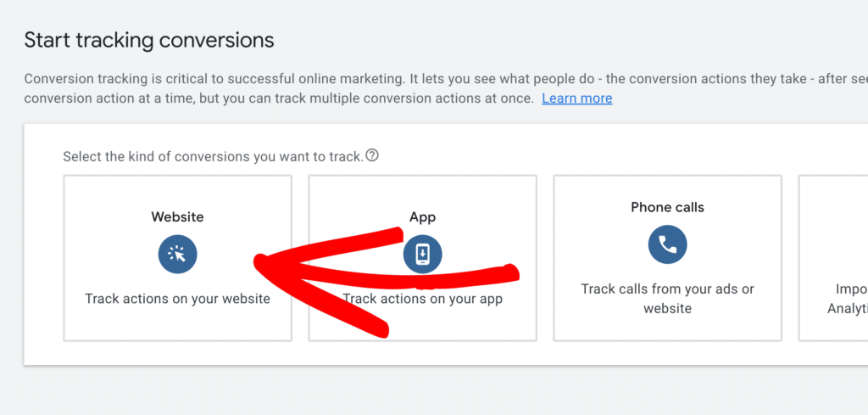Click empty top area of the App card
This screenshot has width=868, height=415.
(356, 191)
